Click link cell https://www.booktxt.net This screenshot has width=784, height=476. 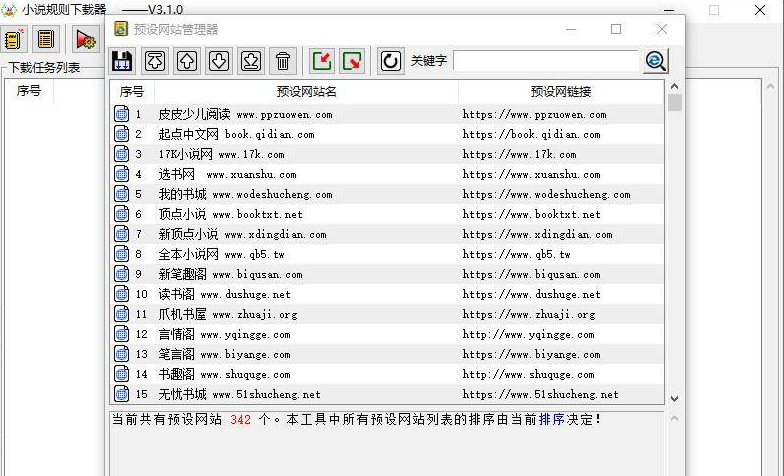[532, 214]
